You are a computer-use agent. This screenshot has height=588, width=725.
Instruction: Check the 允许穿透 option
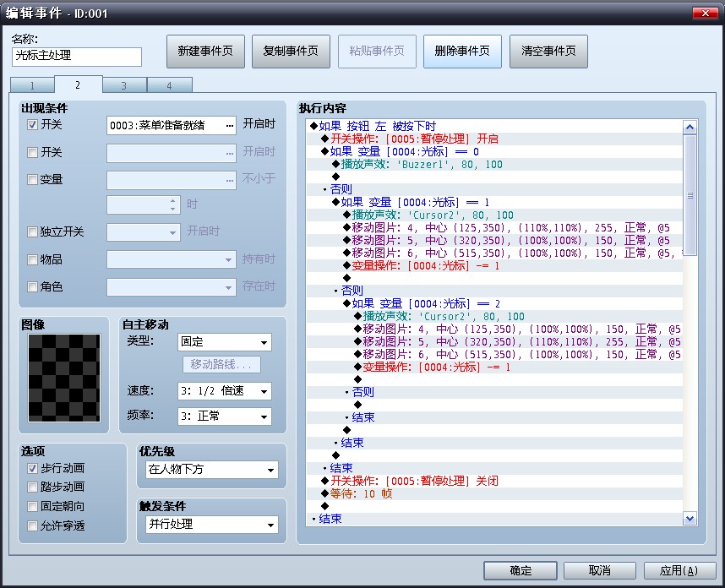point(32,525)
